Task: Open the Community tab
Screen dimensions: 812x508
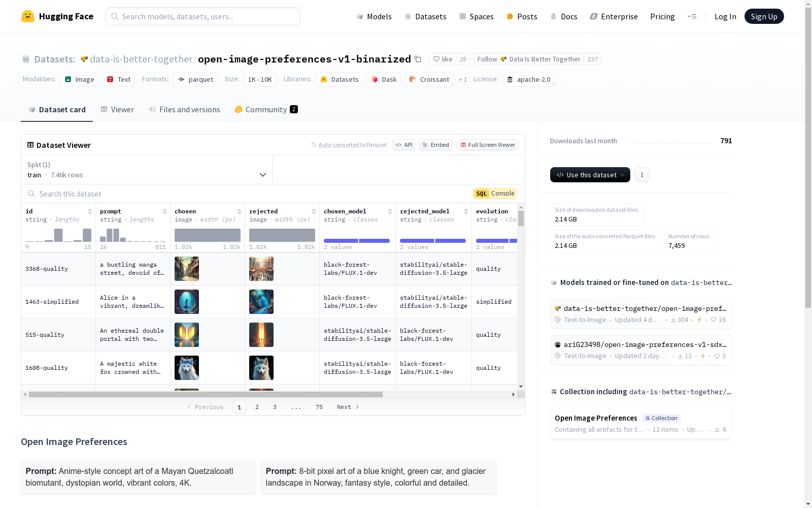Action: pyautogui.click(x=266, y=110)
